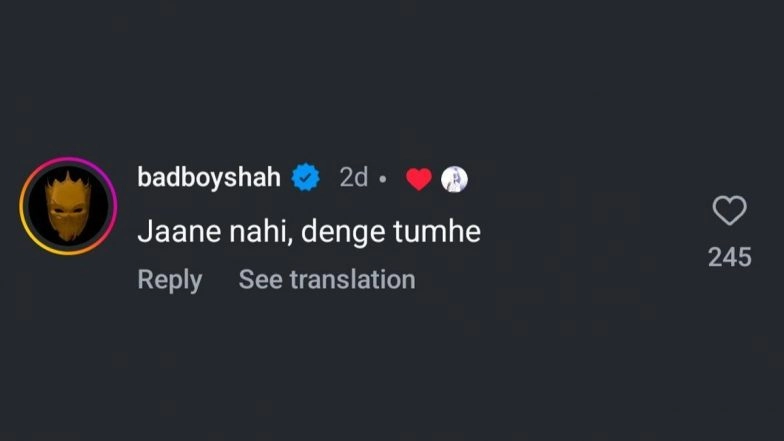Like the comment with the heart outline icon
This screenshot has height=441, width=784.
[x=729, y=211]
